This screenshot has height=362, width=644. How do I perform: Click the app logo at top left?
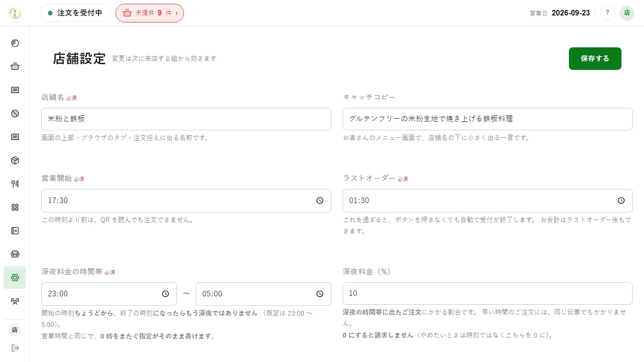[x=15, y=13]
